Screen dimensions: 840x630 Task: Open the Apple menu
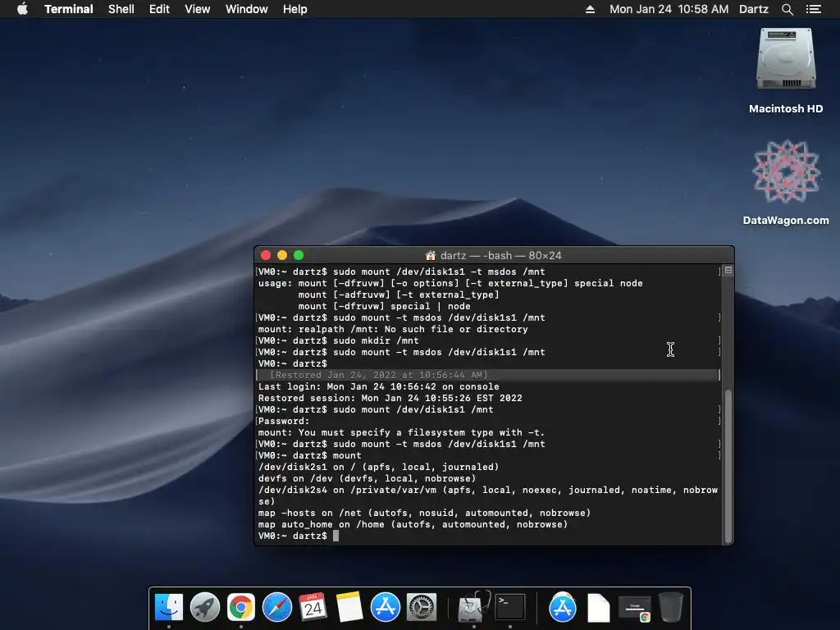click(x=22, y=9)
